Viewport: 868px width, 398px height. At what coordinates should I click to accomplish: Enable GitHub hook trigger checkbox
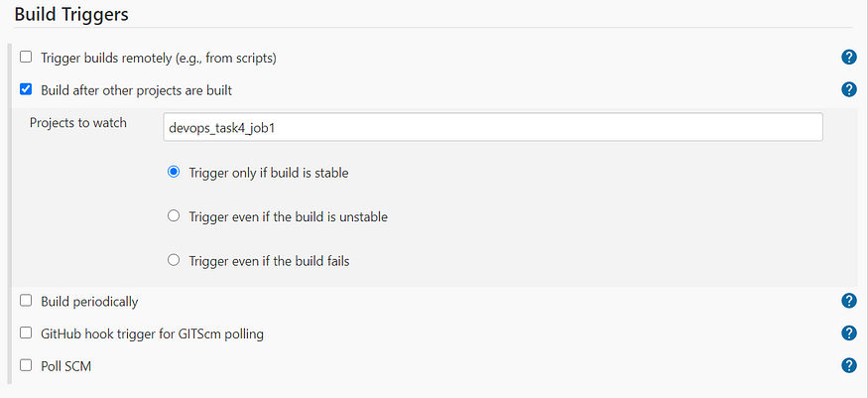point(26,333)
